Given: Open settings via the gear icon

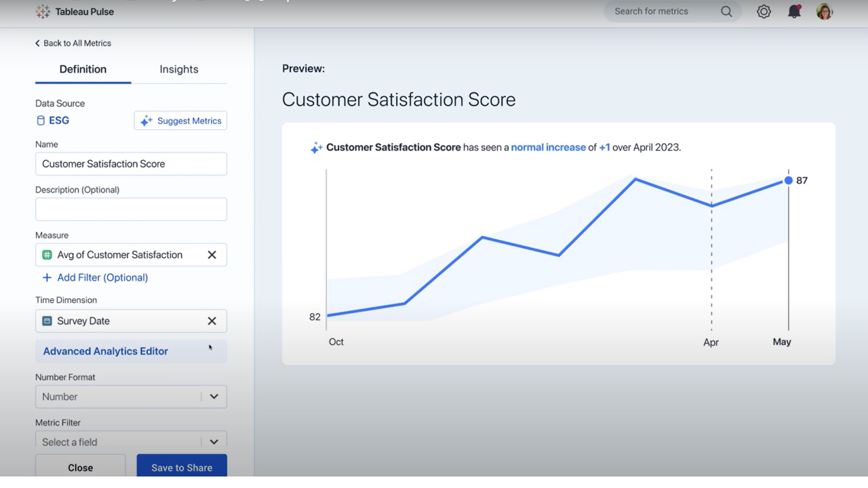Looking at the screenshot, I should click(764, 12).
